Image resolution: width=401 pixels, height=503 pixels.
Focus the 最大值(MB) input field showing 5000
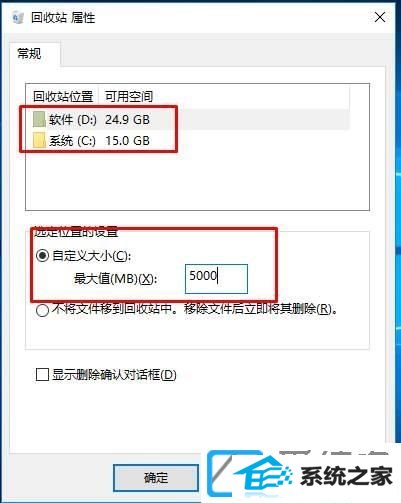click(x=216, y=279)
